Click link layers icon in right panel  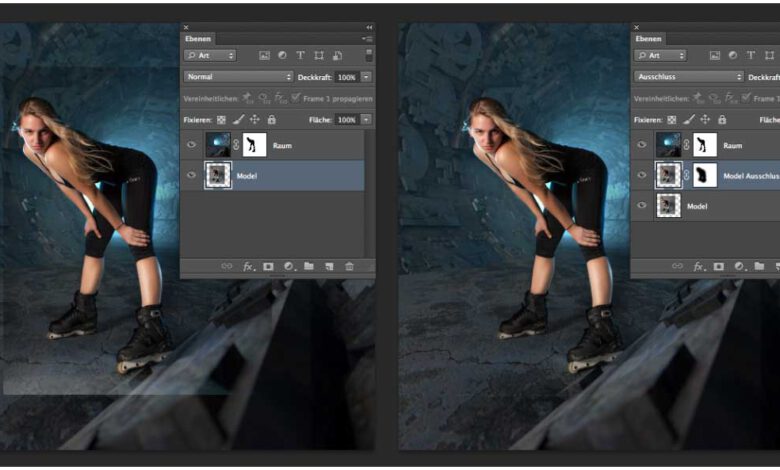pos(677,267)
